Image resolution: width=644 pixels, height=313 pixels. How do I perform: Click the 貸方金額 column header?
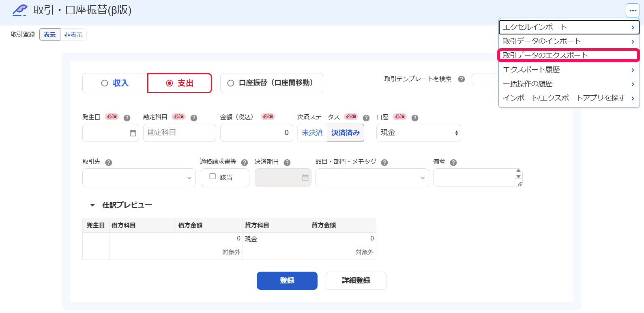(x=343, y=225)
